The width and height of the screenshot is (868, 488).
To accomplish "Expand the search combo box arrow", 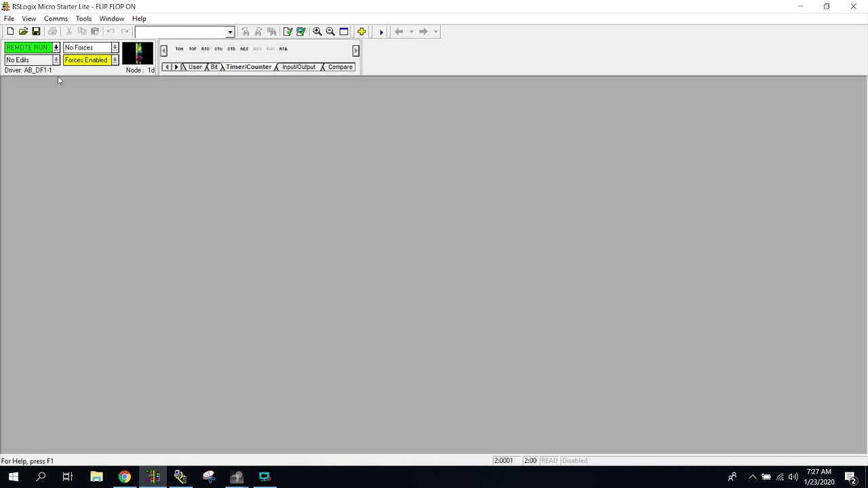I will tap(230, 32).
